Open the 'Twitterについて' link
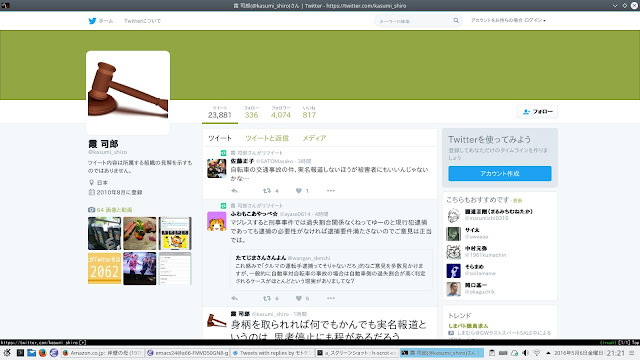The width and height of the screenshot is (640, 360). (x=142, y=21)
